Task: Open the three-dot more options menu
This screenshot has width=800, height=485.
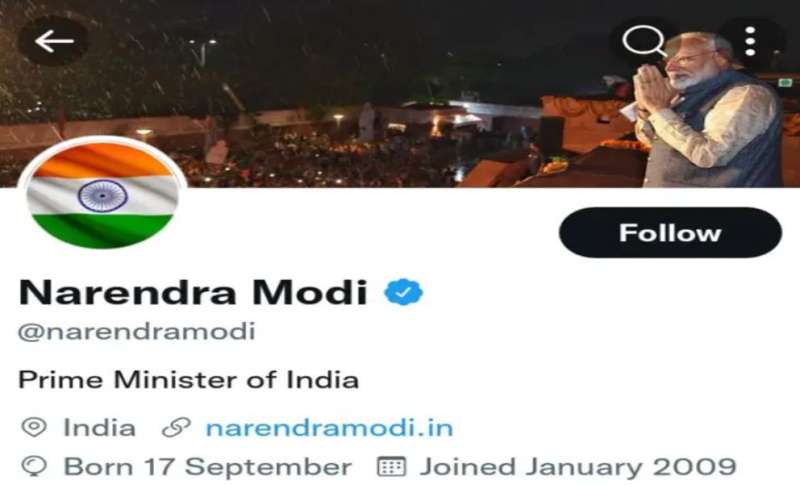Action: point(750,41)
